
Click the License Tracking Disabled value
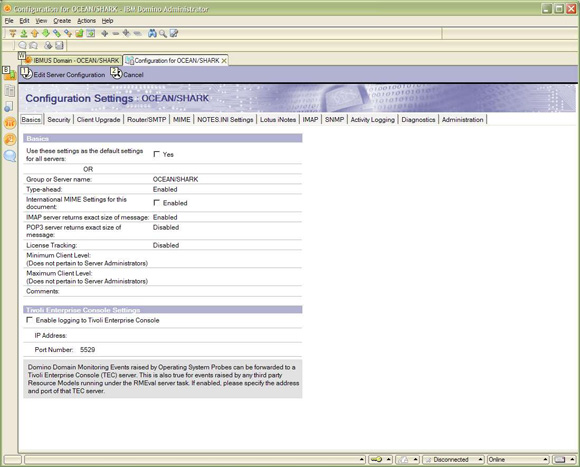(x=166, y=245)
